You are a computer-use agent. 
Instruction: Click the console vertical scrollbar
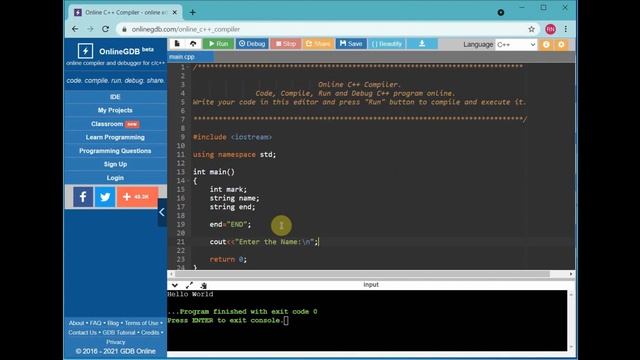click(x=571, y=320)
